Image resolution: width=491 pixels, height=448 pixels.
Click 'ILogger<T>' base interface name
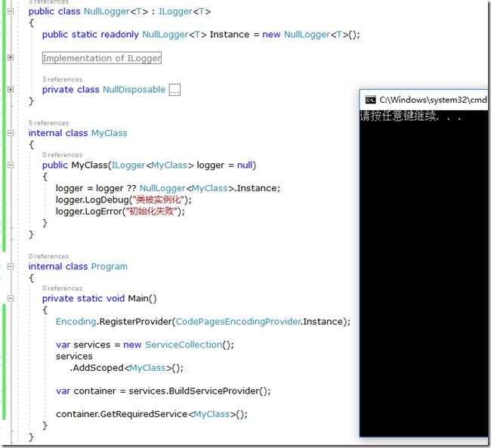tap(185, 11)
